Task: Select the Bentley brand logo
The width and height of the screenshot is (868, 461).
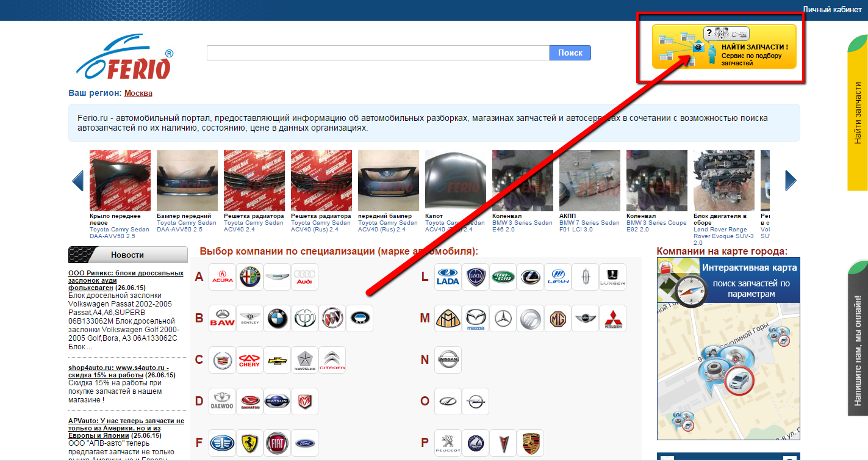Action: (249, 319)
